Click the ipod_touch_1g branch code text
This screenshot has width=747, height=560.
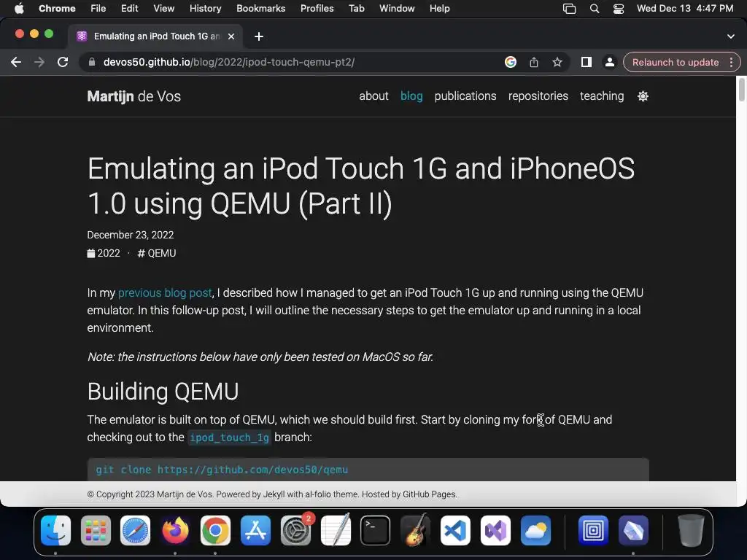pyautogui.click(x=229, y=437)
